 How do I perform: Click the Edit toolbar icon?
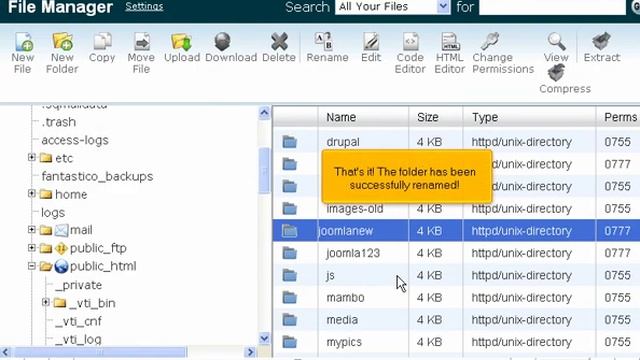point(371,42)
